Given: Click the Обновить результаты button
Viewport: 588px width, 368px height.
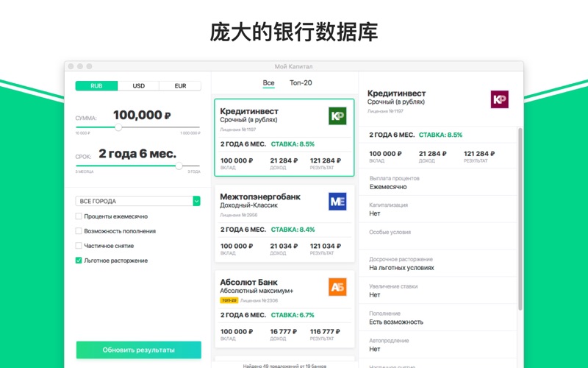Looking at the screenshot, I should coord(138,350).
